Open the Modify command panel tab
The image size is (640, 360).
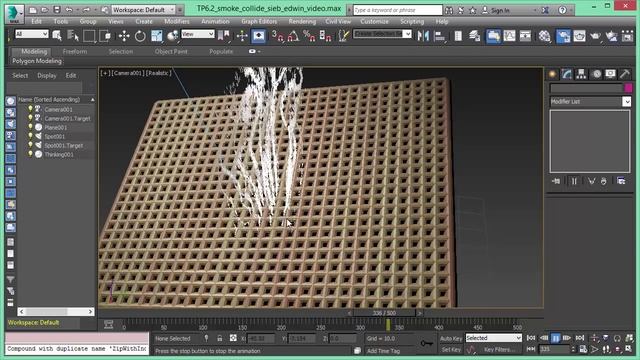567,74
